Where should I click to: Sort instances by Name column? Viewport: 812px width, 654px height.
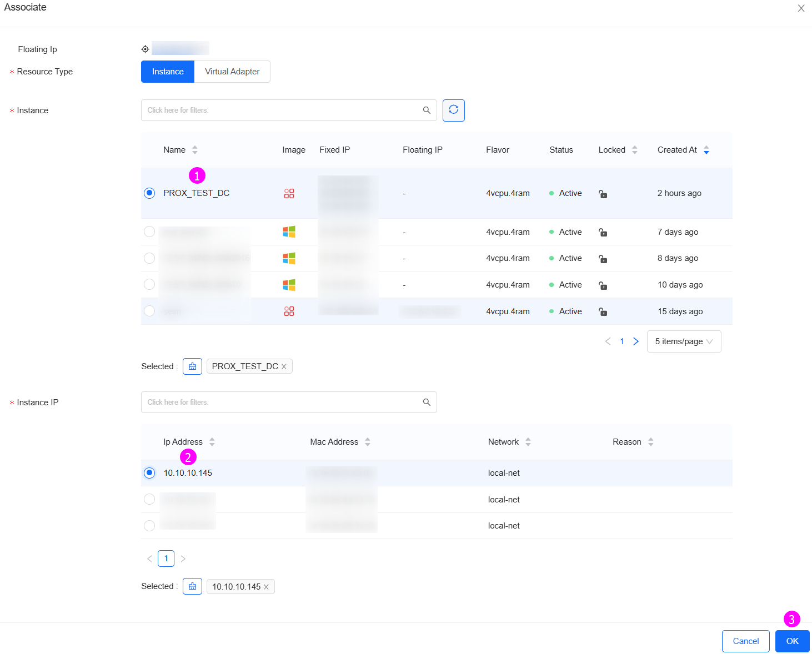195,150
